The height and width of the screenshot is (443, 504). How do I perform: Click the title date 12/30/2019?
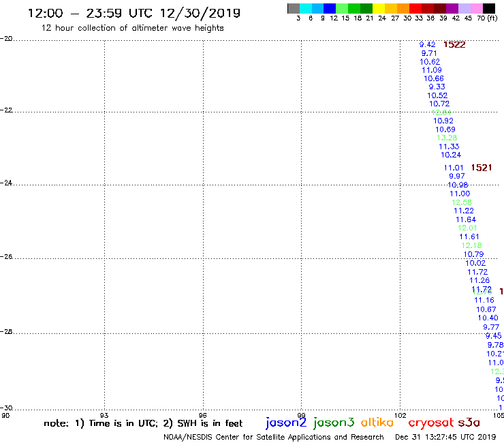(200, 14)
